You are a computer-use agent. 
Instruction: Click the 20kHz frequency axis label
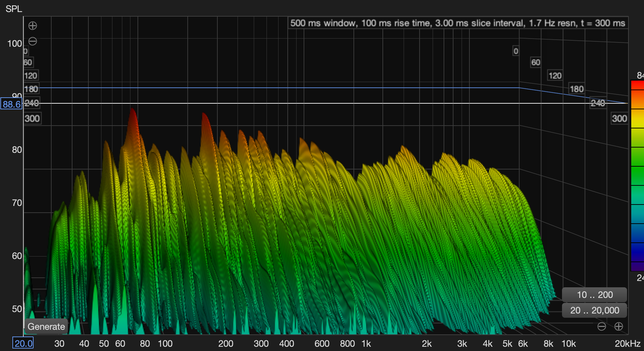point(627,344)
